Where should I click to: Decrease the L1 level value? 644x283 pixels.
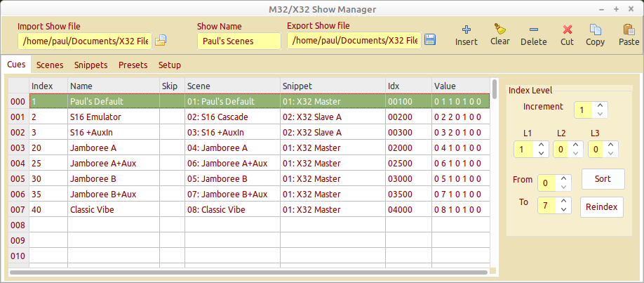tap(541, 153)
